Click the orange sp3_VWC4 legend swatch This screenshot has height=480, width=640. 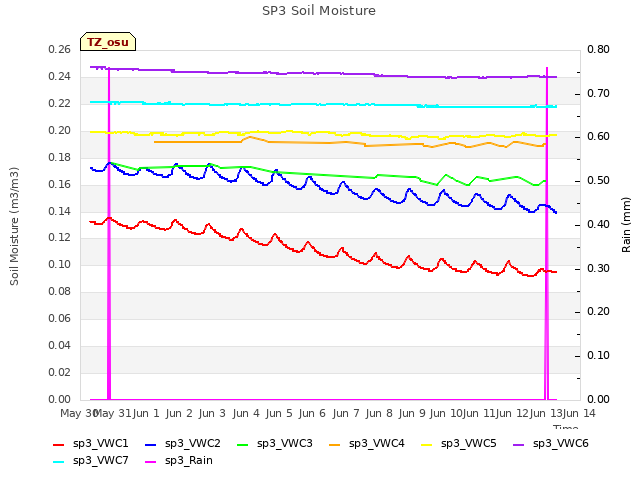(335, 444)
